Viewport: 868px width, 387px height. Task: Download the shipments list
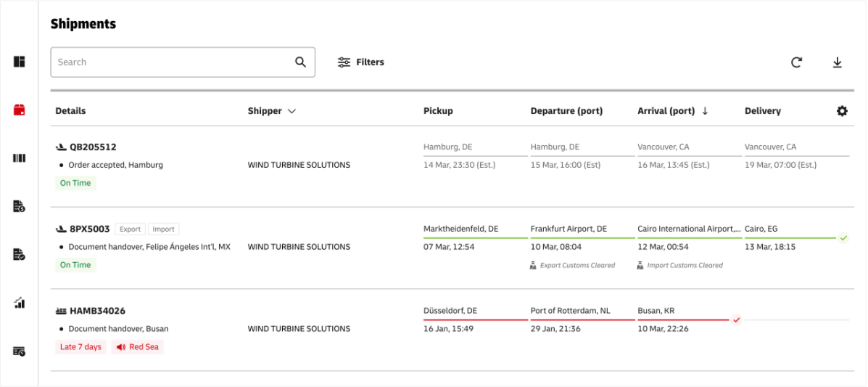click(837, 62)
